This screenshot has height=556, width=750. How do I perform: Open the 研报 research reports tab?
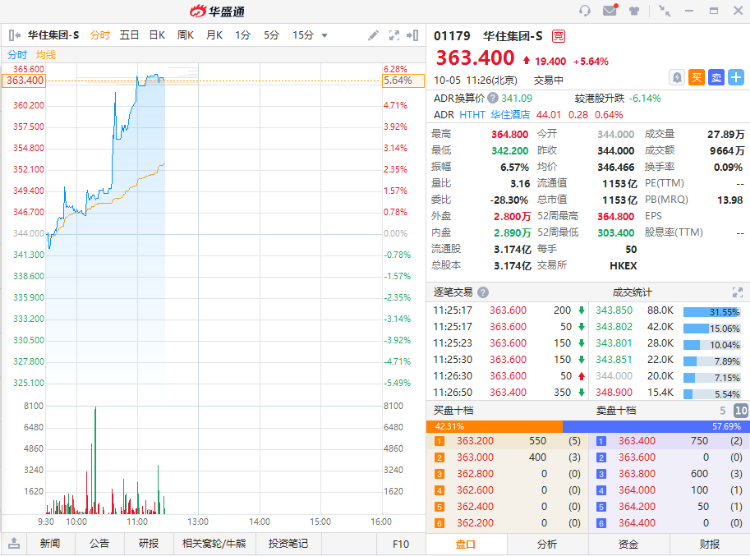point(149,544)
